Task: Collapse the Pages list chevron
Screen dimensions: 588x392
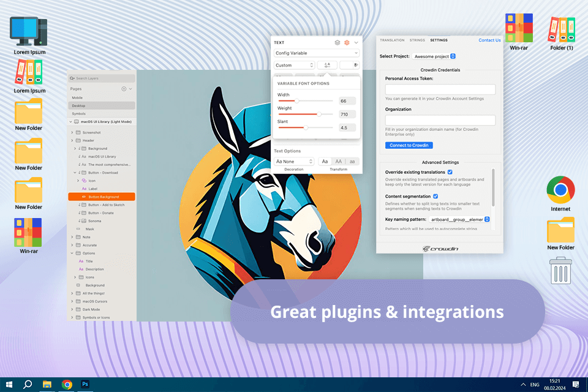Action: (x=130, y=89)
